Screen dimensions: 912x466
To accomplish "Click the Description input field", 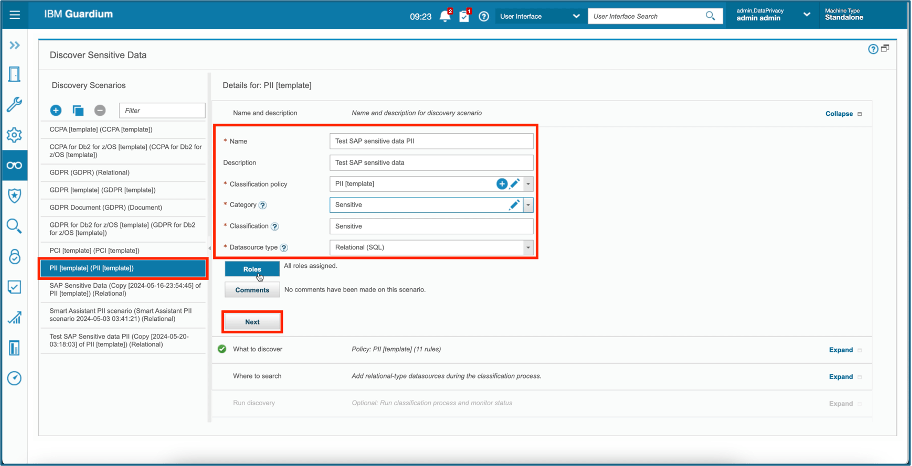I will 431,162.
